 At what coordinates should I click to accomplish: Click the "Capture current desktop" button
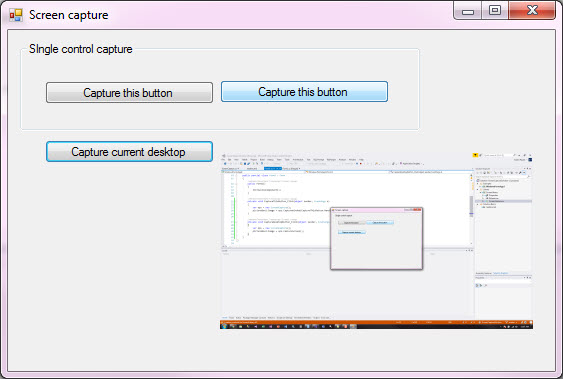pos(129,151)
